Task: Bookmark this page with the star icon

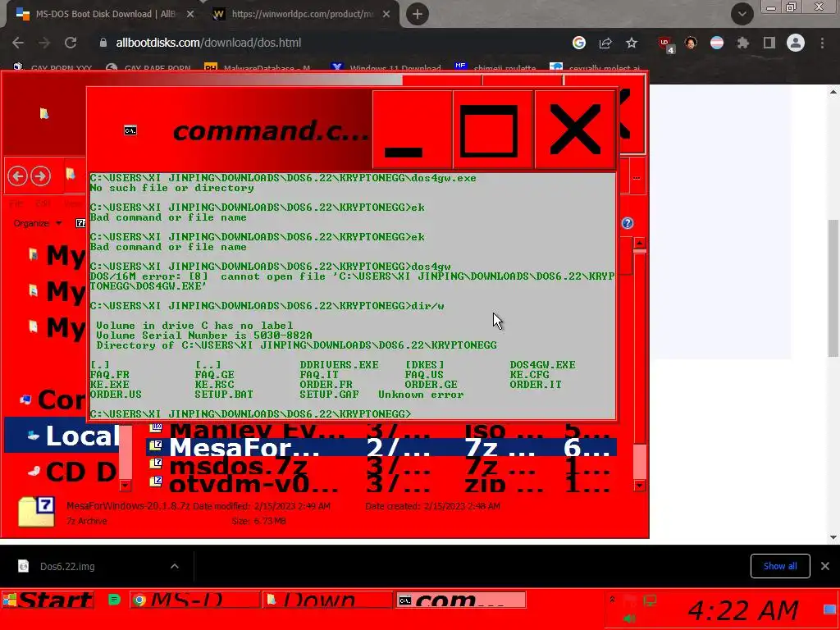Action: [632, 43]
